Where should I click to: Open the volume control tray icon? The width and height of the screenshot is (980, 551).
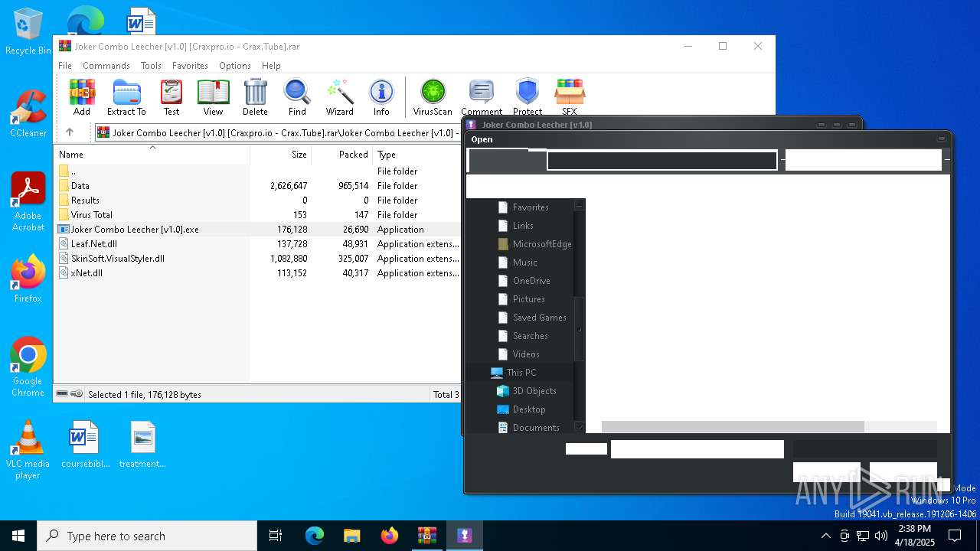coord(880,536)
